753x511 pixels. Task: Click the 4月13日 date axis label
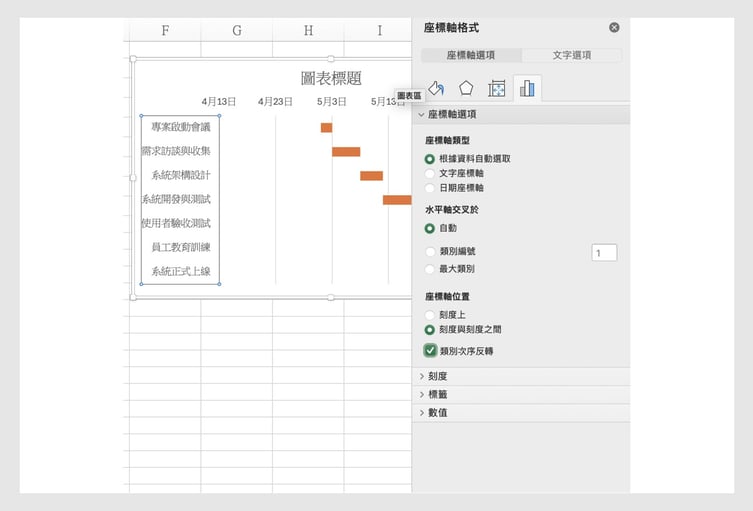click(219, 102)
